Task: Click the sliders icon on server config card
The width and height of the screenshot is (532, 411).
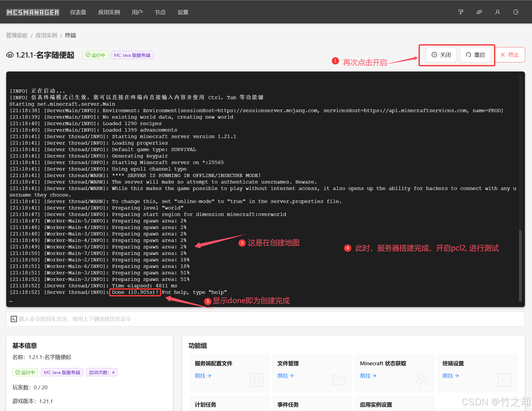Action: pyautogui.click(x=257, y=380)
